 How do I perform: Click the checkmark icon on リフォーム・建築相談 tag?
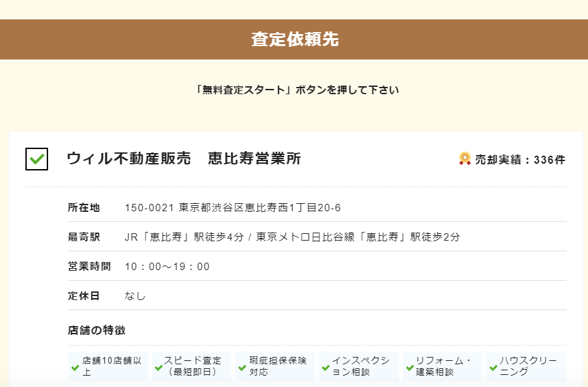click(410, 368)
